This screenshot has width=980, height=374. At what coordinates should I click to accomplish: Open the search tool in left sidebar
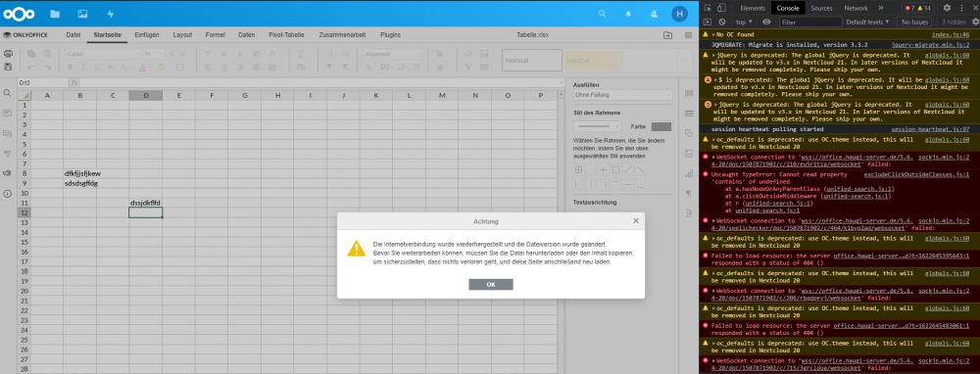point(8,92)
